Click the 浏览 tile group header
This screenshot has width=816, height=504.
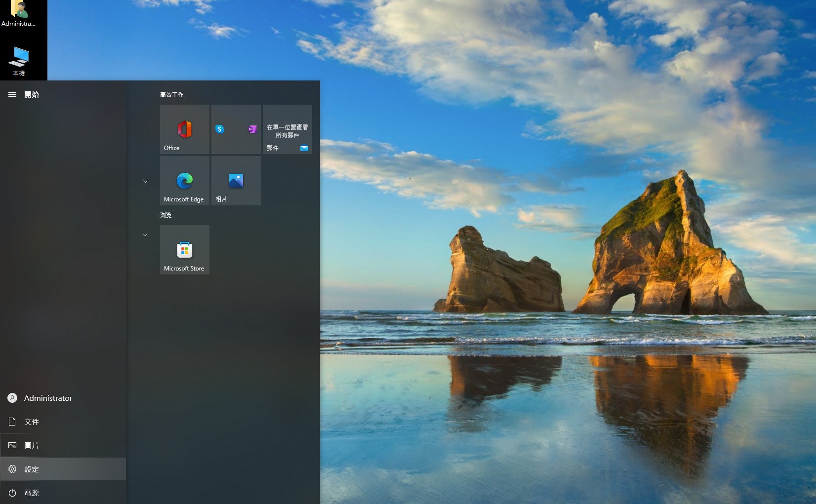click(x=166, y=215)
